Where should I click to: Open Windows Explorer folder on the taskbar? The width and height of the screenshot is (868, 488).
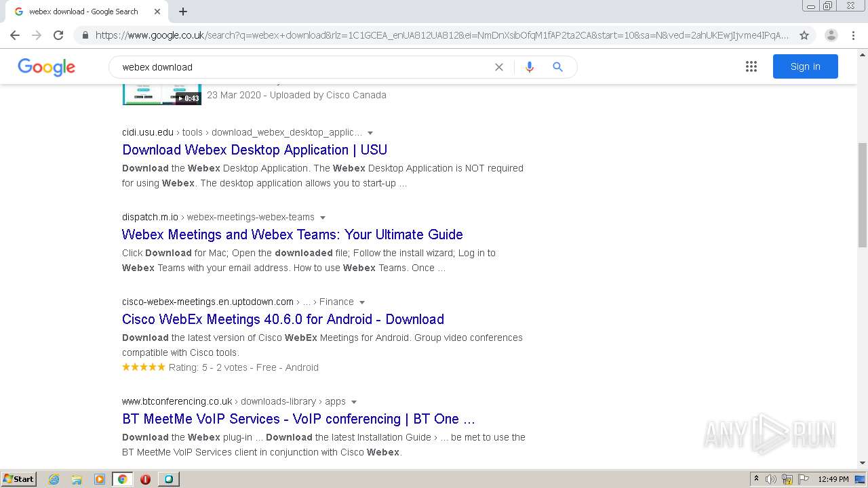coord(77,479)
